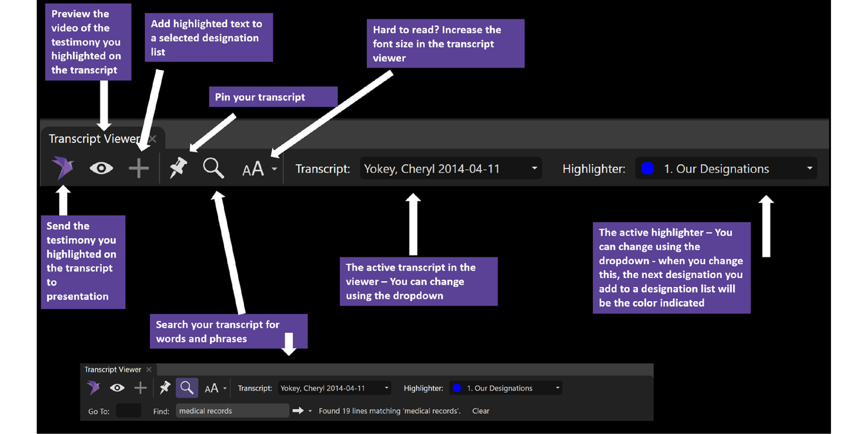Open search with the upper magnifying glass icon
This screenshot has height=434, width=868.
pyautogui.click(x=213, y=168)
